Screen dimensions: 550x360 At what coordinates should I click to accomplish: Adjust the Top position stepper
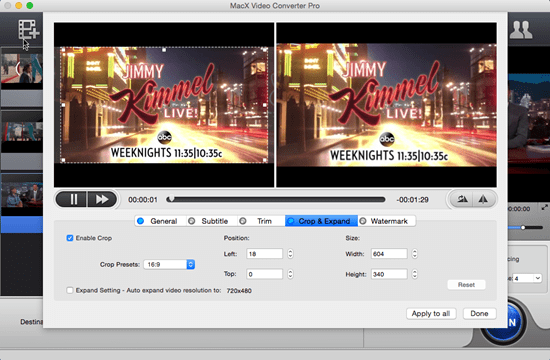(x=290, y=274)
